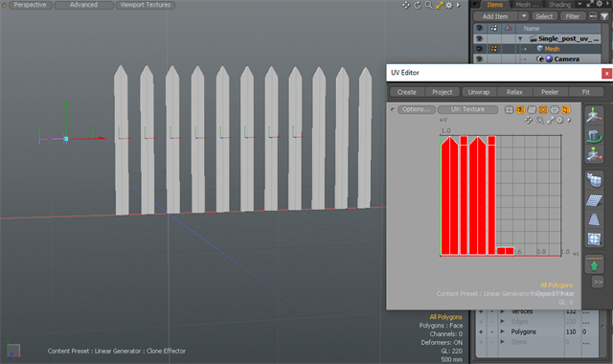Toggle the orange center square icon in UV toolbar
Viewport: 613px width, 364px height.
(543, 109)
